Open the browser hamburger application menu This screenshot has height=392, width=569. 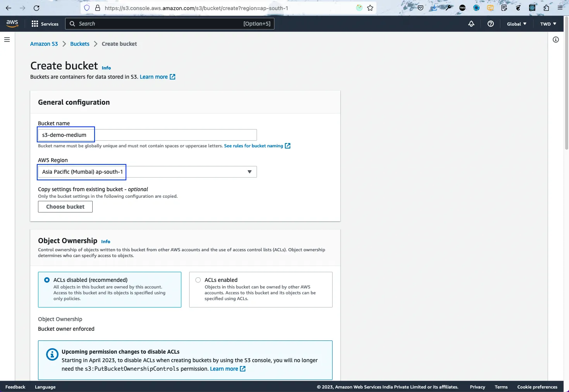coord(560,8)
